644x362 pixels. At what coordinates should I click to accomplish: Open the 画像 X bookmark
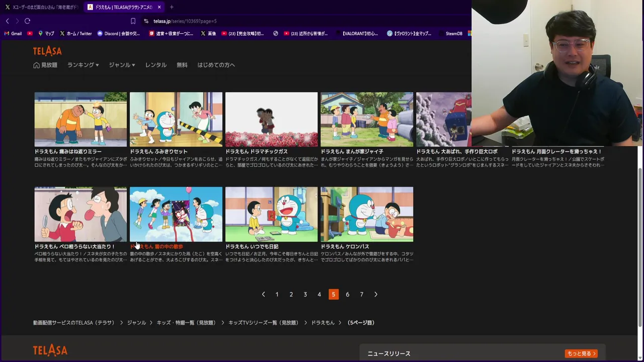pos(208,34)
